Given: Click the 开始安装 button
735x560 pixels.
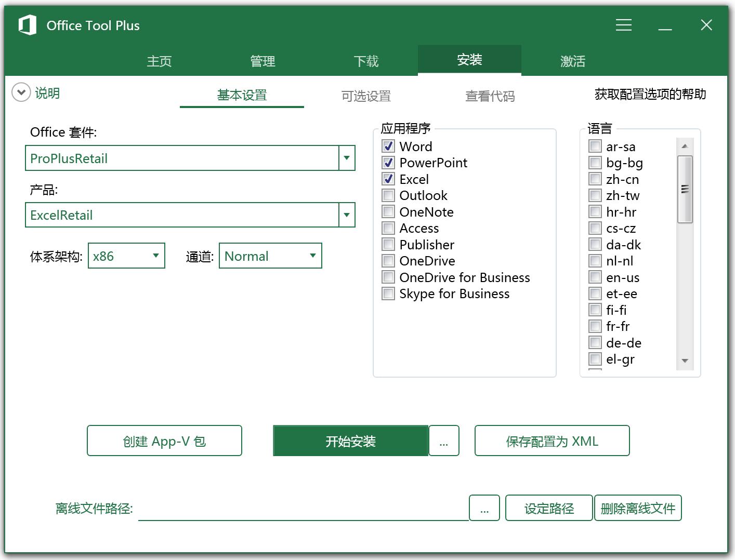Looking at the screenshot, I should tap(351, 441).
